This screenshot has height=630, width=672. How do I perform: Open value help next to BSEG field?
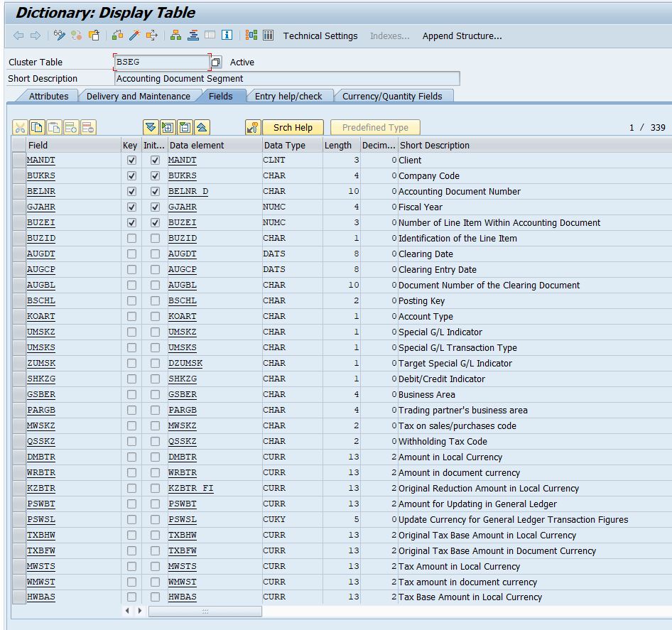click(216, 62)
